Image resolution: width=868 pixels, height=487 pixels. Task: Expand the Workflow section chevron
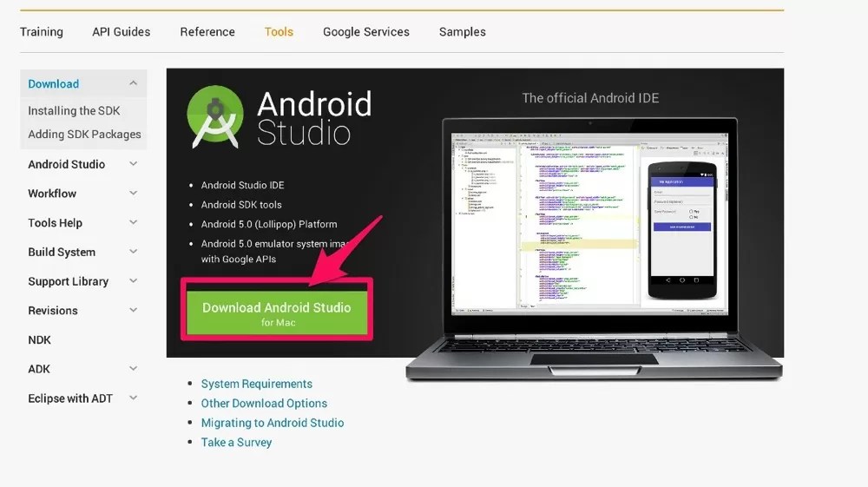point(134,193)
